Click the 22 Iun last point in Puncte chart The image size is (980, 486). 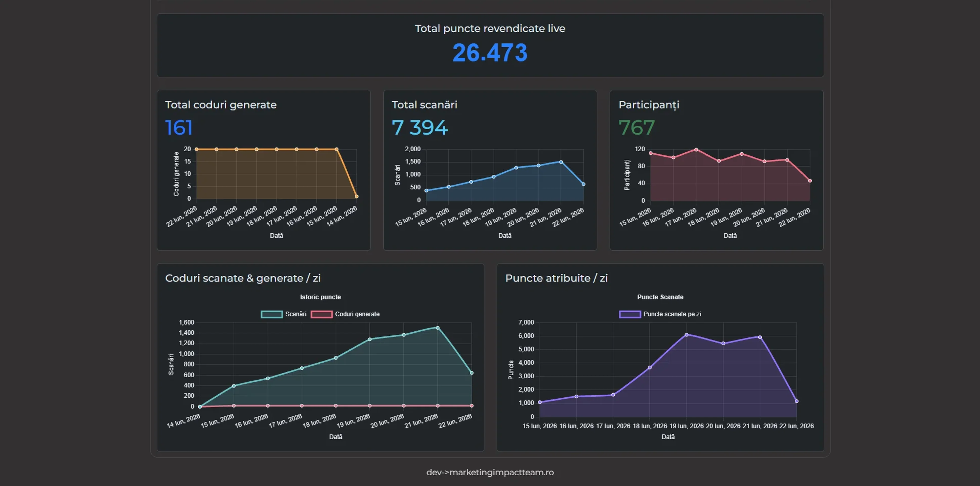pos(796,401)
